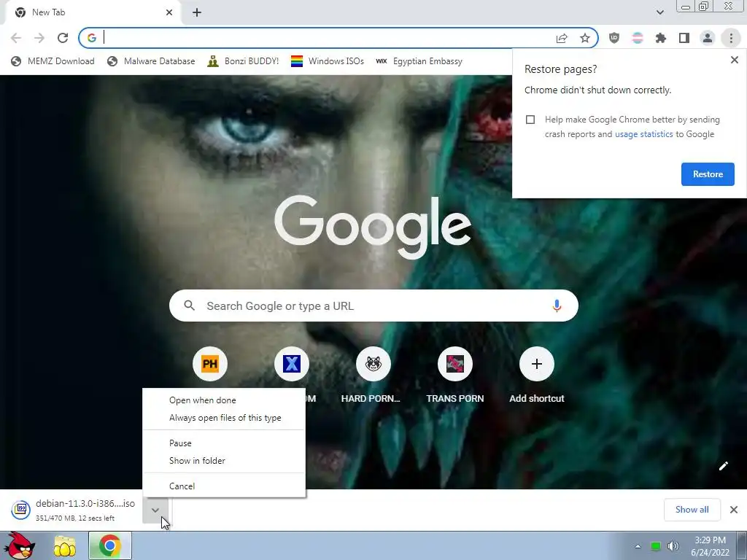
Task: Open the tab search dropdown arrow
Action: click(659, 12)
